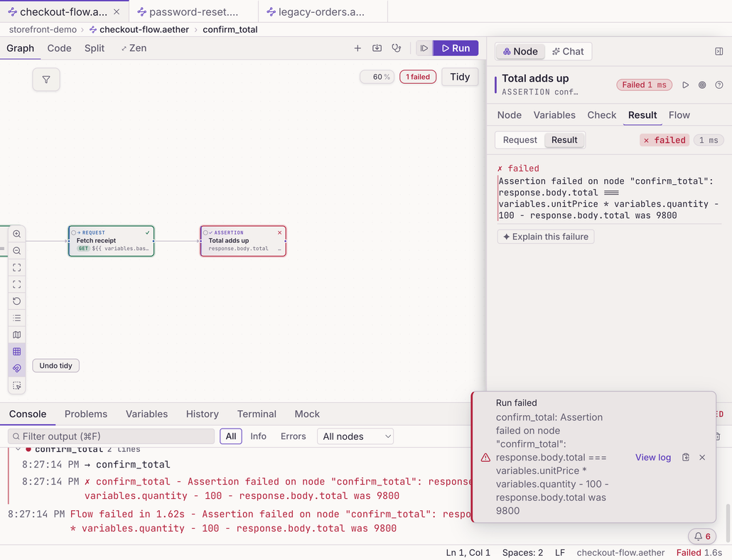Click the 60 % zoom level field
This screenshot has height=560, width=732.
[377, 77]
